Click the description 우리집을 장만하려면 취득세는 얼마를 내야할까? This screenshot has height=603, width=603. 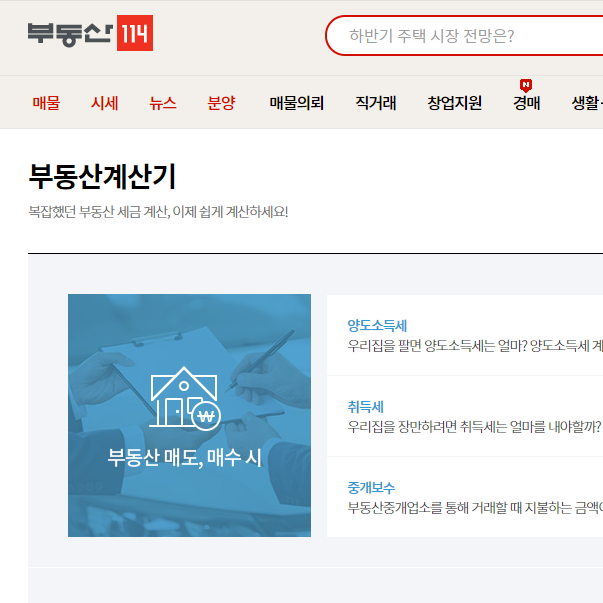click(x=474, y=426)
